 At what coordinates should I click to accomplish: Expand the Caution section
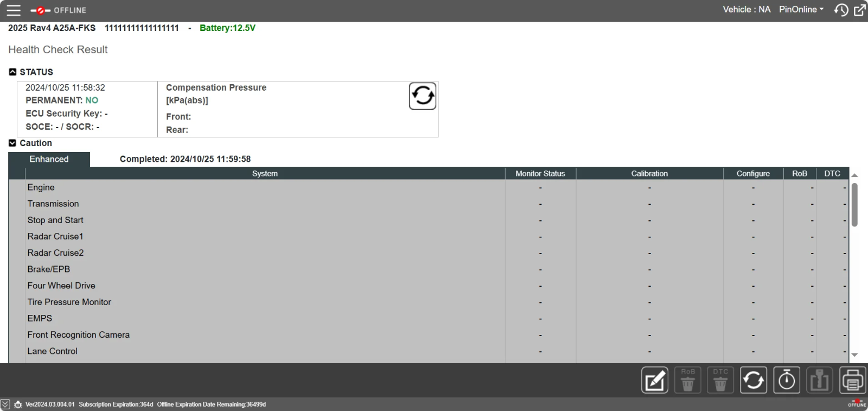tap(12, 143)
